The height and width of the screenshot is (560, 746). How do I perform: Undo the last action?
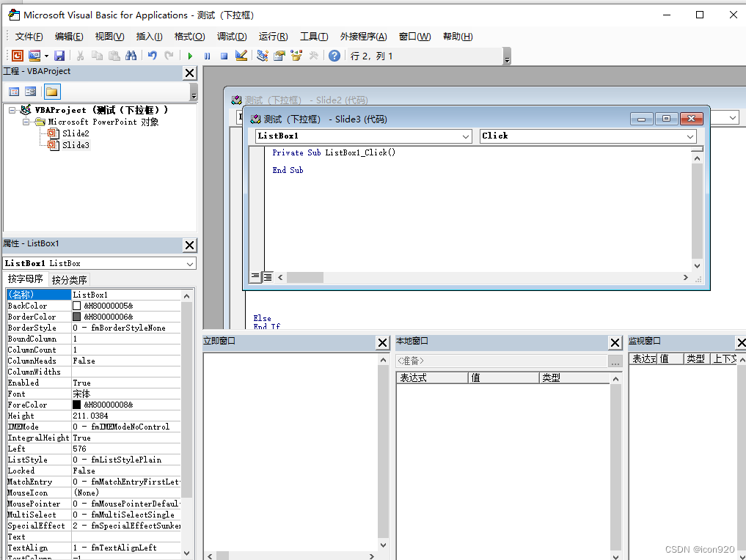pyautogui.click(x=153, y=56)
